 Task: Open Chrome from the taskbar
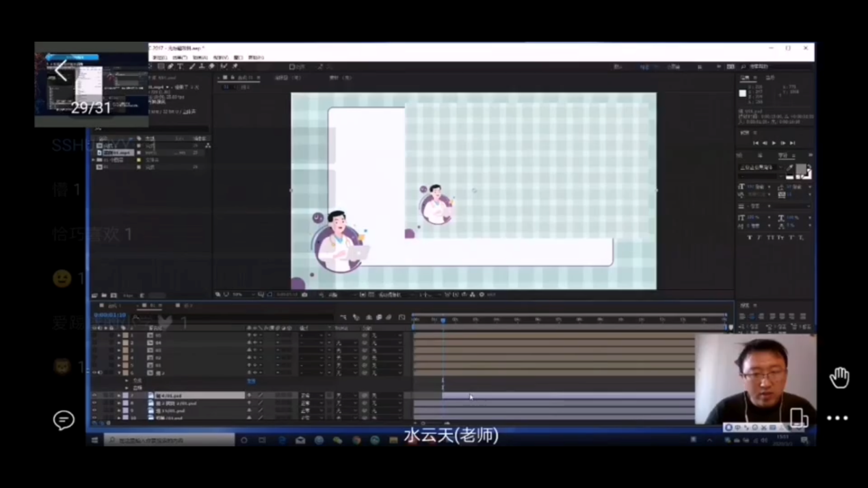(356, 440)
